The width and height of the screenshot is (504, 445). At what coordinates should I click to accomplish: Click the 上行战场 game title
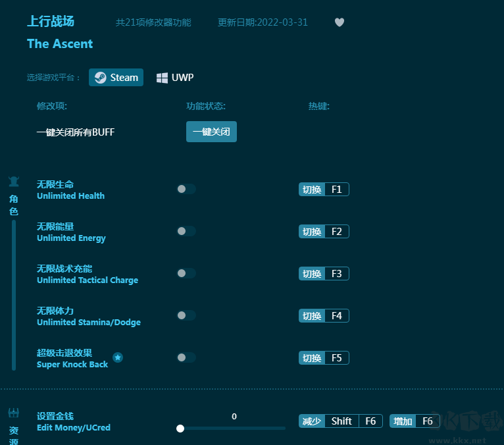(51, 21)
